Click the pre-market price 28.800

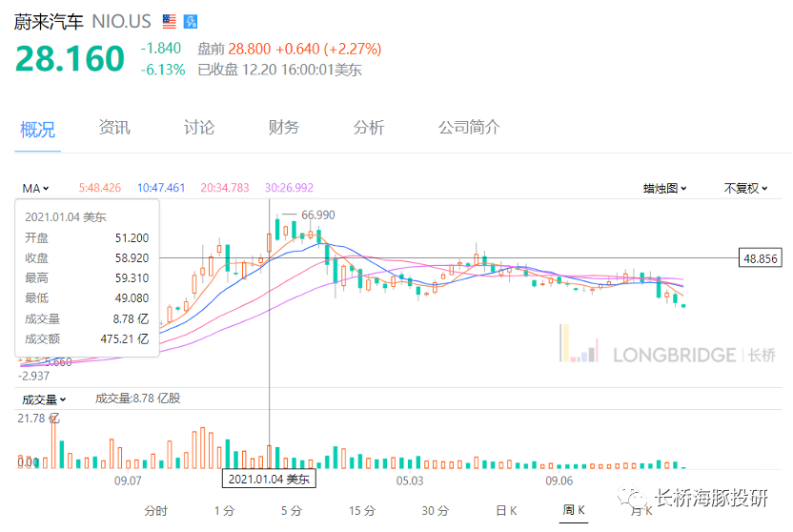pos(250,49)
